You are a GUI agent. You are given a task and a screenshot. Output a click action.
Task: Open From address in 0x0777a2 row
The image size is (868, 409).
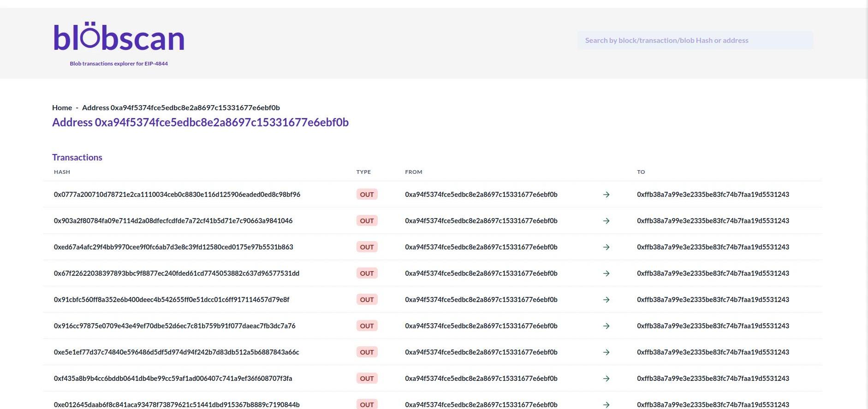click(481, 195)
